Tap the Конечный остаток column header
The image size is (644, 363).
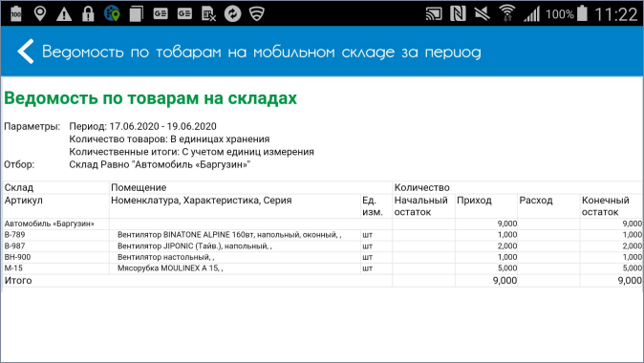(606, 206)
